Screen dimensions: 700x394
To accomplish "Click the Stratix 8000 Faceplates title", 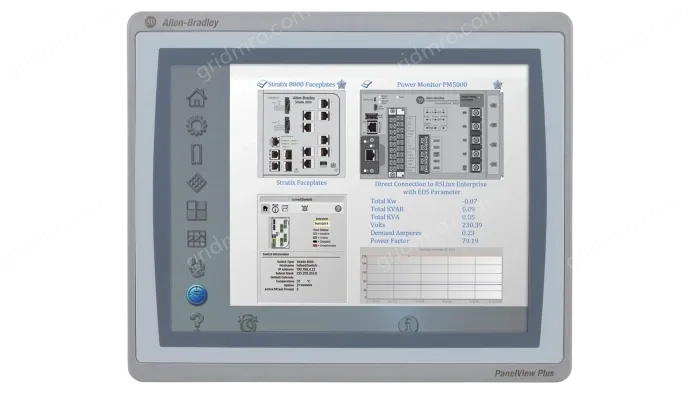I will (302, 84).
